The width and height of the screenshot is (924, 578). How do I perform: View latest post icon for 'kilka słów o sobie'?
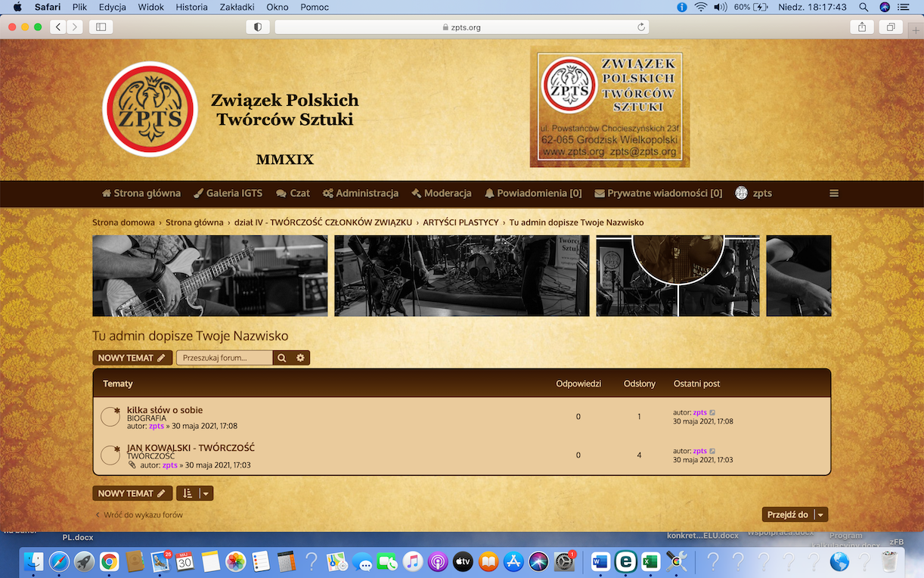[x=712, y=412]
